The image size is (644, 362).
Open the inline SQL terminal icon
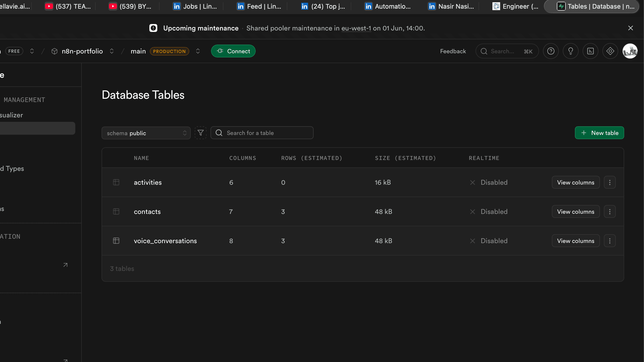pyautogui.click(x=590, y=51)
